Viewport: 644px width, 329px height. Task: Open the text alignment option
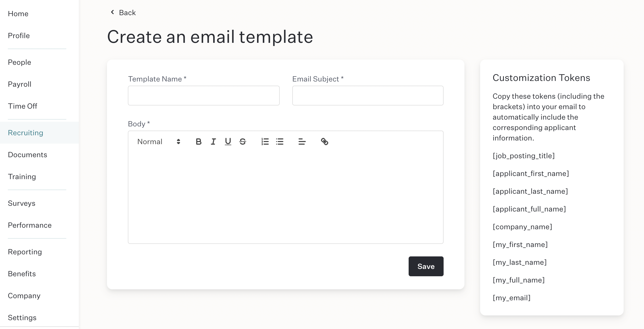tap(302, 142)
